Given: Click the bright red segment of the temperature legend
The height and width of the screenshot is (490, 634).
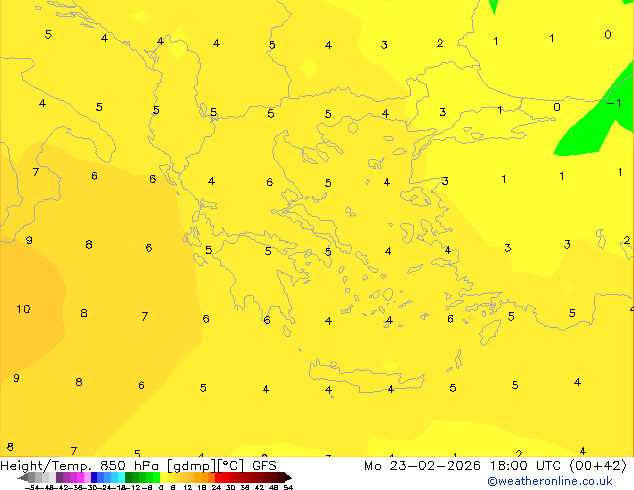Looking at the screenshot, I should pyautogui.click(x=219, y=478).
